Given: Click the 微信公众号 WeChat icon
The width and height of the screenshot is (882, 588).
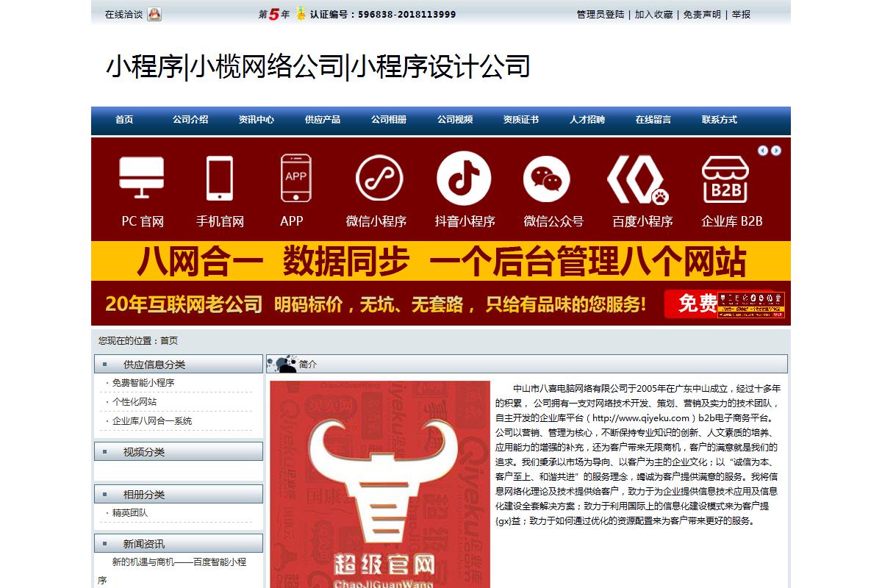Looking at the screenshot, I should [x=546, y=179].
